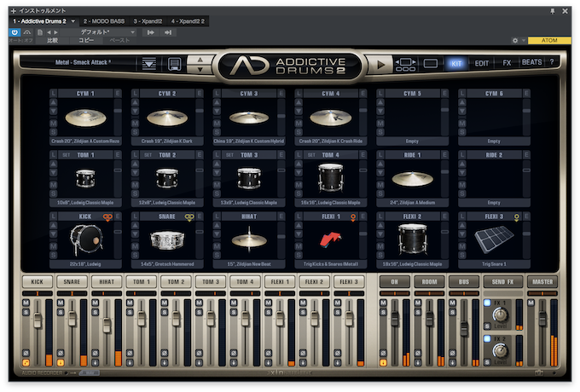Screen dimensions: 580x392
Task: Select the next preset with down arrow
Action: tap(200, 69)
